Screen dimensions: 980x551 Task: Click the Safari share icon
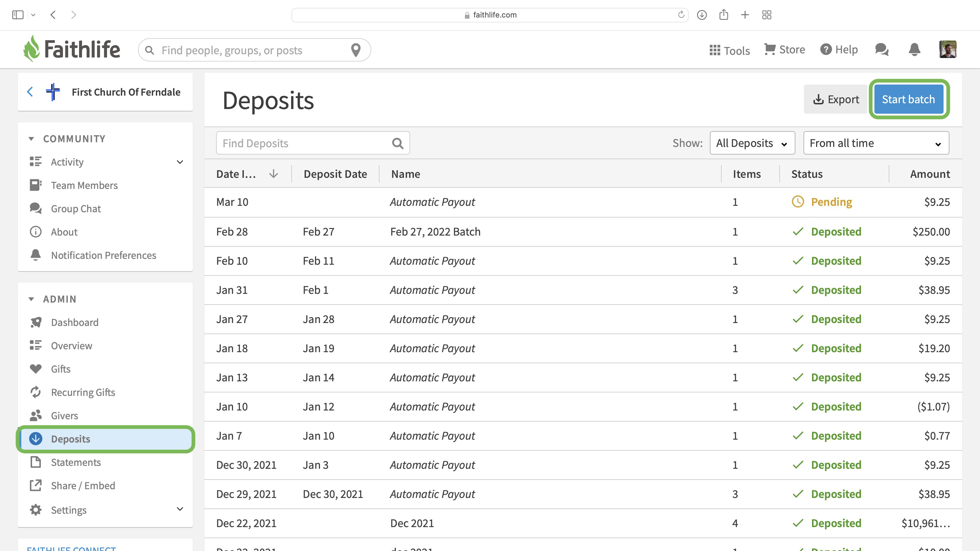click(724, 15)
